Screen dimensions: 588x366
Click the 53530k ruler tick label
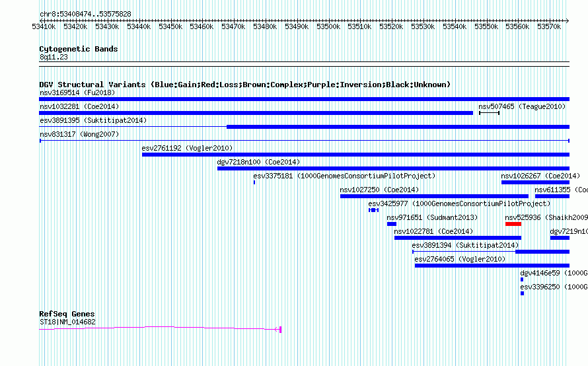tap(423, 26)
